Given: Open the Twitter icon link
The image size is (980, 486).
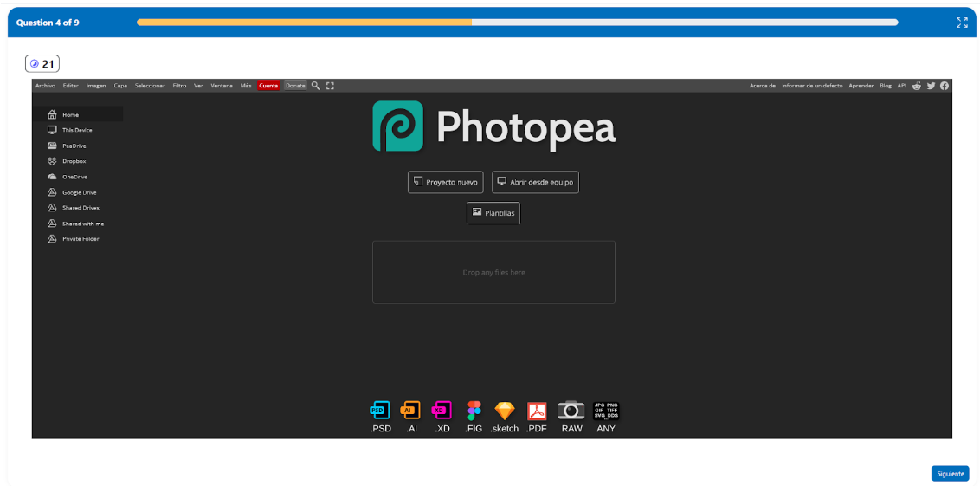Looking at the screenshot, I should [931, 86].
